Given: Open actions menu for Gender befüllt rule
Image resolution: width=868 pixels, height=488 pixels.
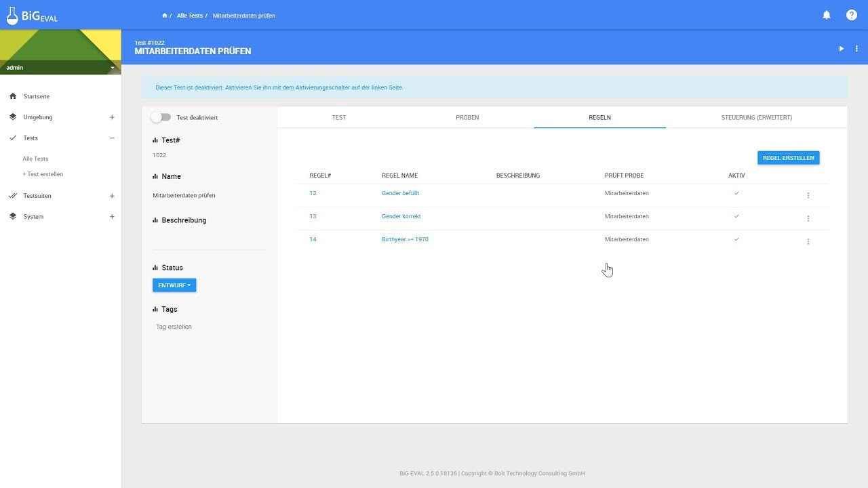Looking at the screenshot, I should [x=808, y=195].
